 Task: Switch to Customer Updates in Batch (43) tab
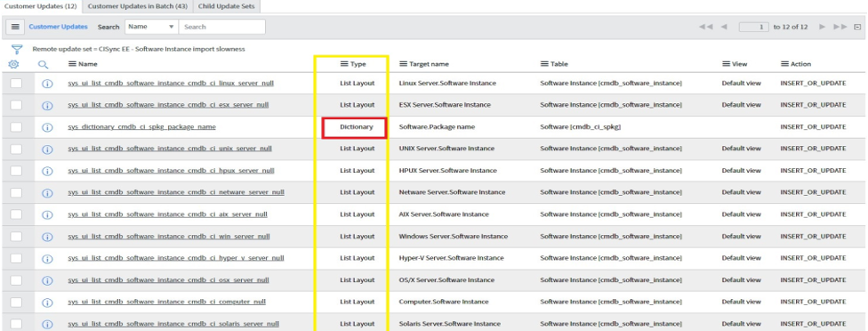coord(137,6)
